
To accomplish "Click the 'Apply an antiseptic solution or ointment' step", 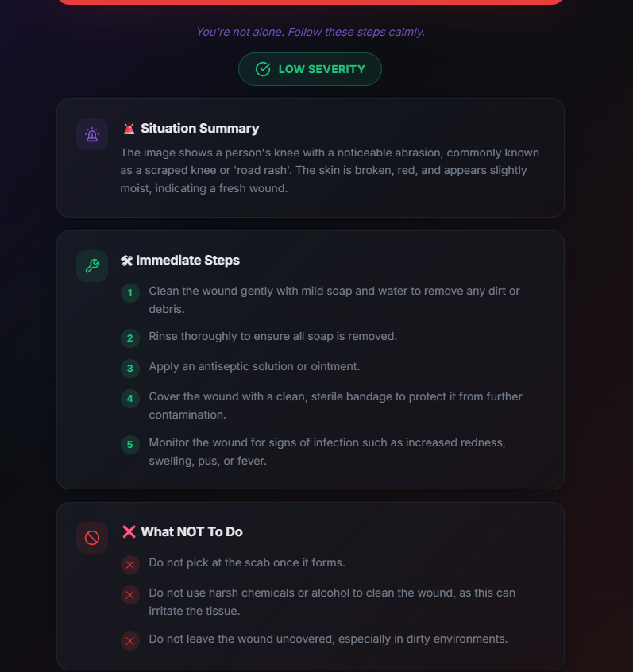I will pyautogui.click(x=254, y=366).
